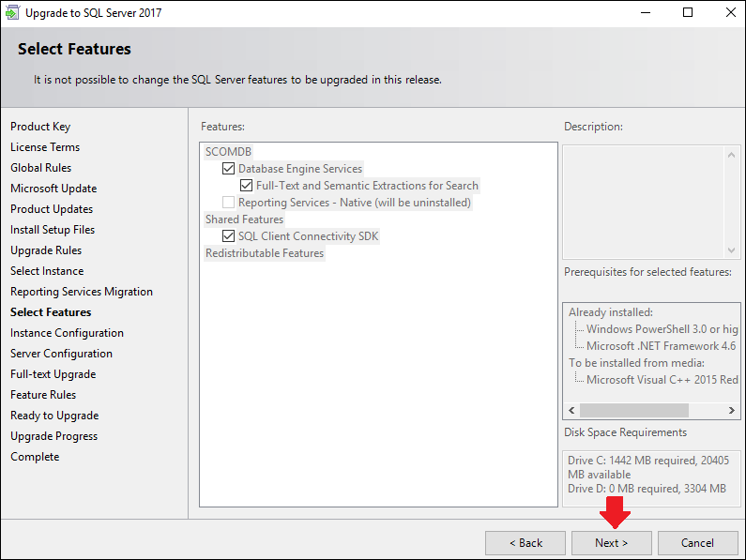Click the Next button
The image size is (746, 560).
pos(612,543)
